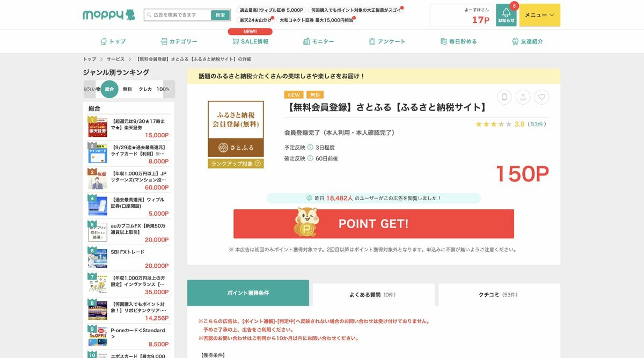Click the share icon beside title

point(523,97)
